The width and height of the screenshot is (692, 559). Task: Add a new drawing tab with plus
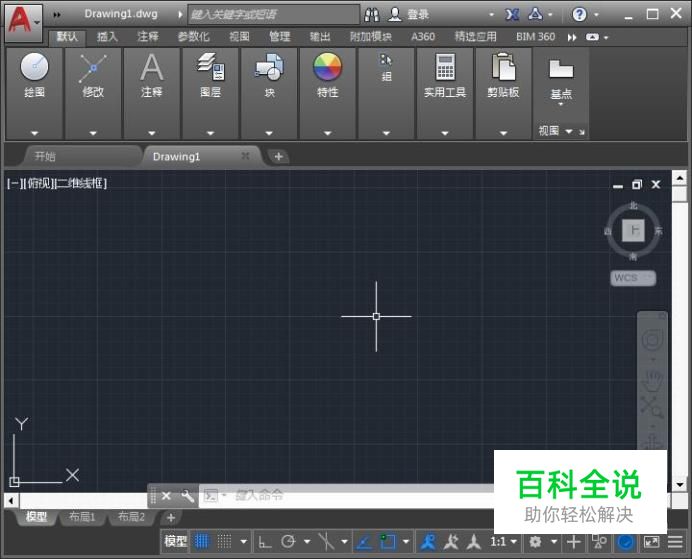[278, 156]
